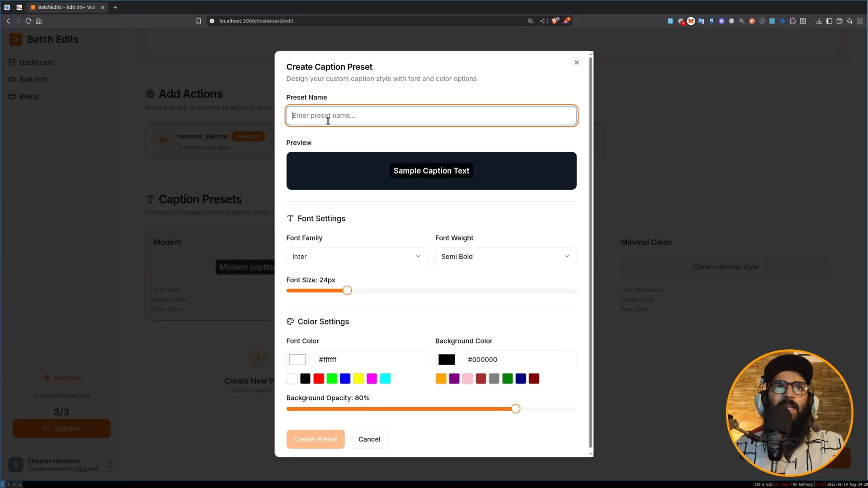The height and width of the screenshot is (488, 868).
Task: Open the MetaMask fox extension
Action: [x=691, y=21]
